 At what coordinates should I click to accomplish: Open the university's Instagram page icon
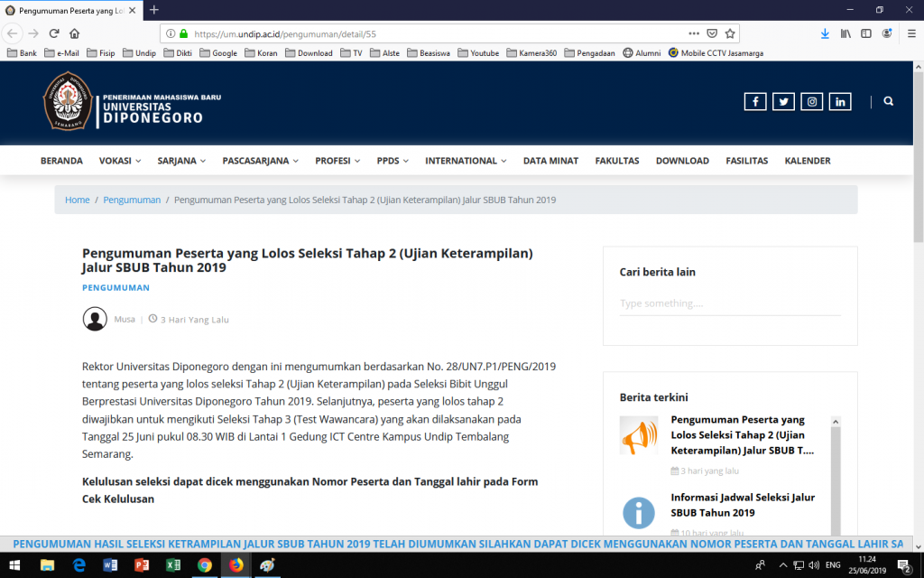[x=812, y=101]
